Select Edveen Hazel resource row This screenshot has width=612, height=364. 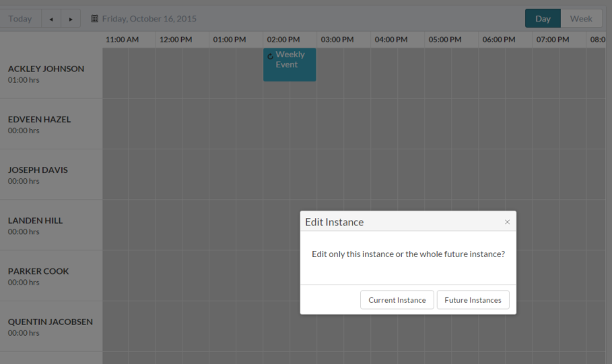51,124
